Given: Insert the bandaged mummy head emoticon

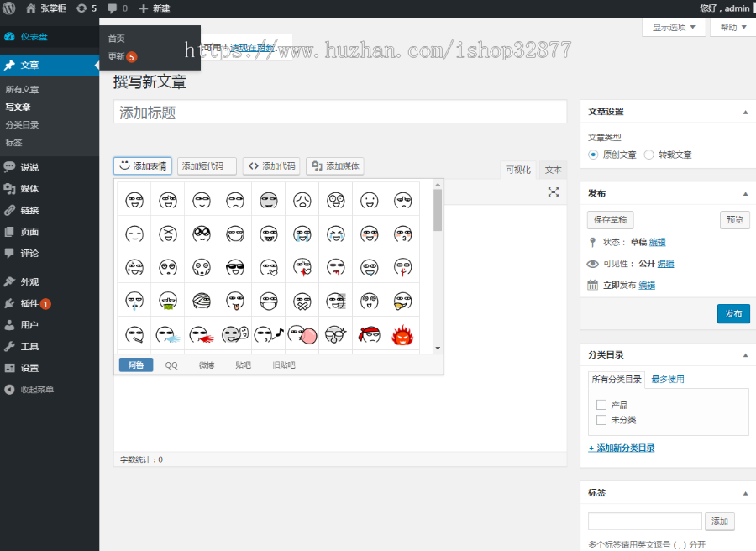Looking at the screenshot, I should tap(202, 302).
